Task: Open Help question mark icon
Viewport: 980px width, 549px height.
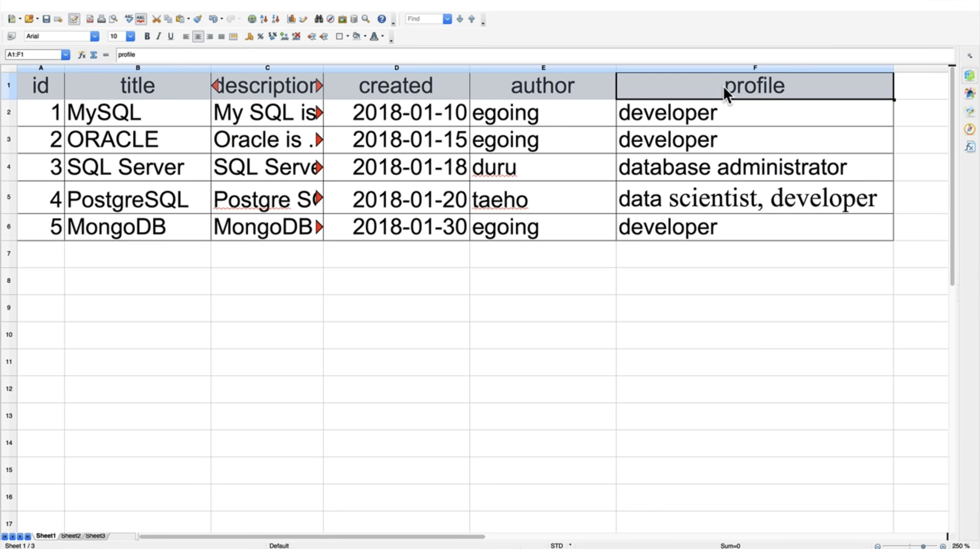Action: tap(382, 19)
